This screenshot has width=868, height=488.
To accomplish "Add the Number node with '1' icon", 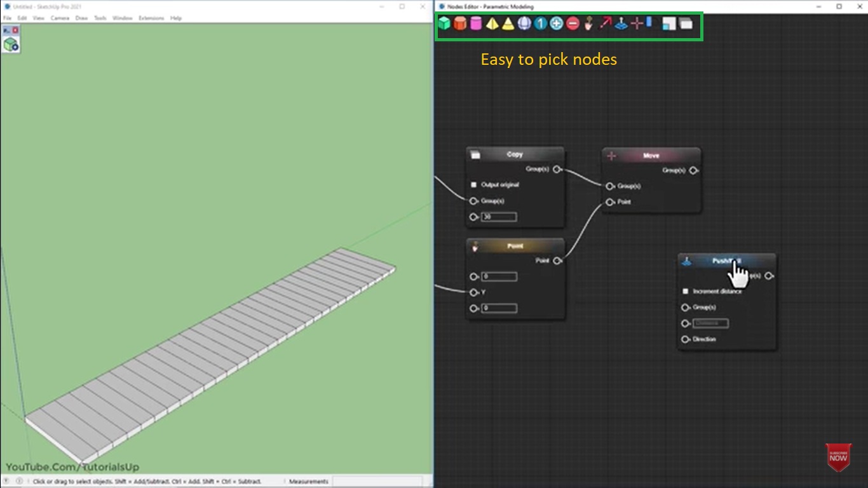I will tap(540, 24).
